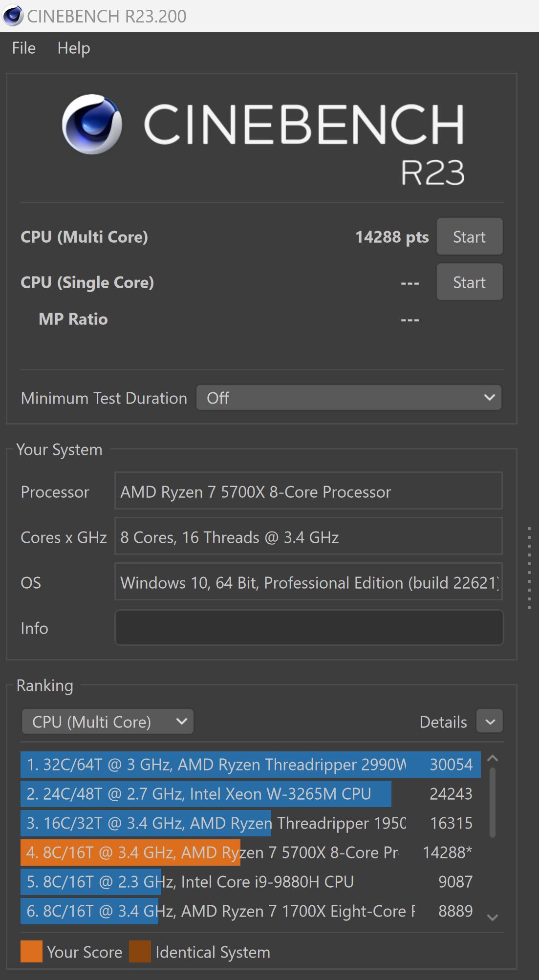Start the CPU Single Core test
This screenshot has width=539, height=980.
click(x=469, y=282)
